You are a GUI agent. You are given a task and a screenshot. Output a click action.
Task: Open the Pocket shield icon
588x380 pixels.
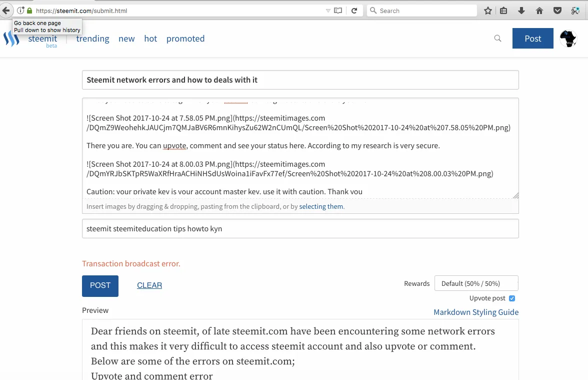tap(557, 11)
